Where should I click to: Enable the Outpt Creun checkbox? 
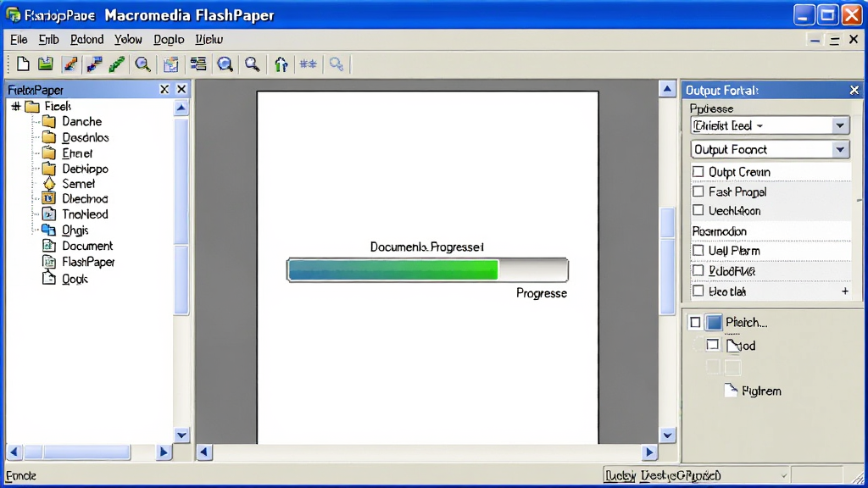pyautogui.click(x=698, y=171)
